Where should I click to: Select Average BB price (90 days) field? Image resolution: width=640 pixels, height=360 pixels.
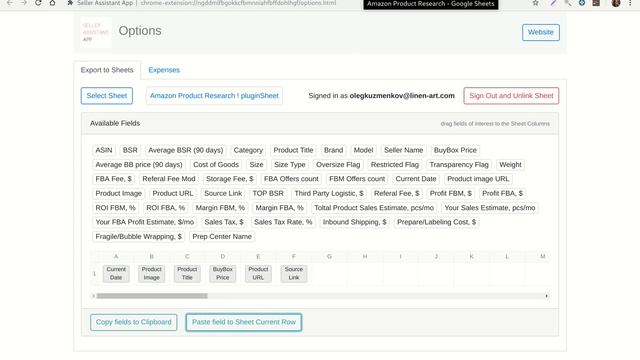[x=139, y=165]
